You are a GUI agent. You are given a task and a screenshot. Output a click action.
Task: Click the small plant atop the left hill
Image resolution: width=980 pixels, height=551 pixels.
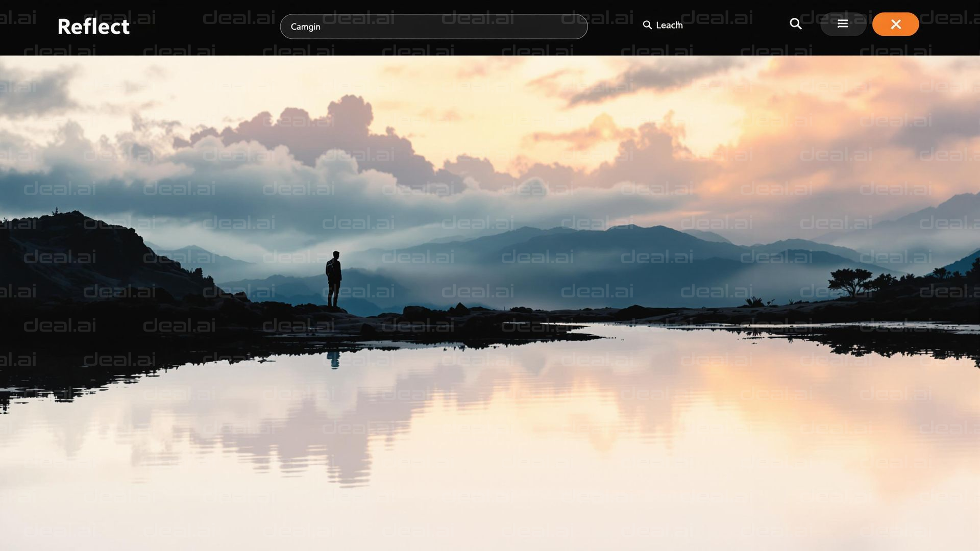click(56, 210)
